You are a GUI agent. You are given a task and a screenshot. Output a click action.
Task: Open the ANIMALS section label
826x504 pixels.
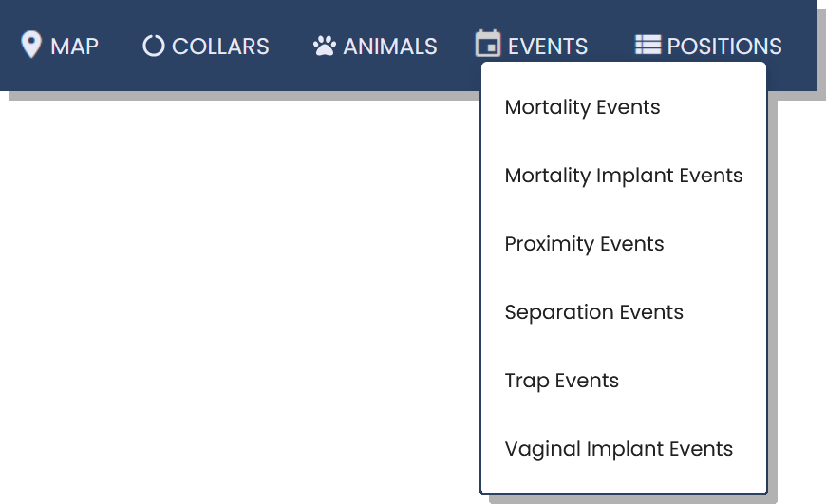tap(390, 47)
